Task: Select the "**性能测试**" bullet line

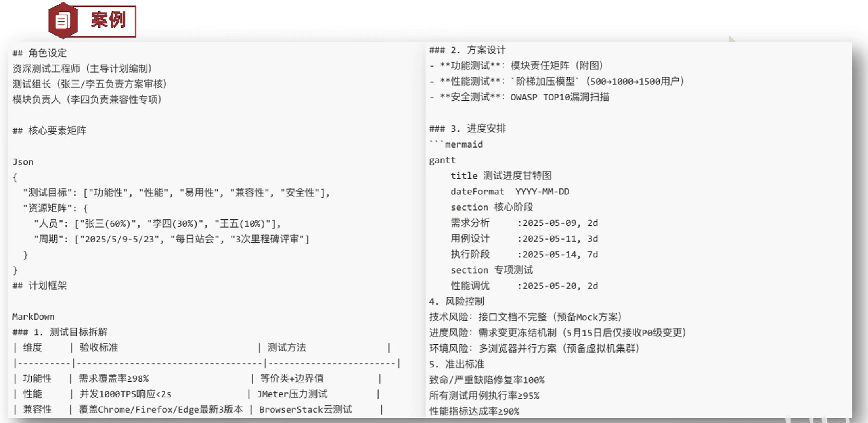Action: (557, 81)
